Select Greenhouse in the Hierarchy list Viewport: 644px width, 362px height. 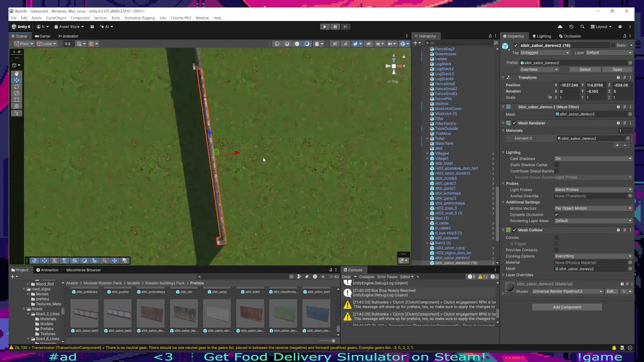[446, 54]
